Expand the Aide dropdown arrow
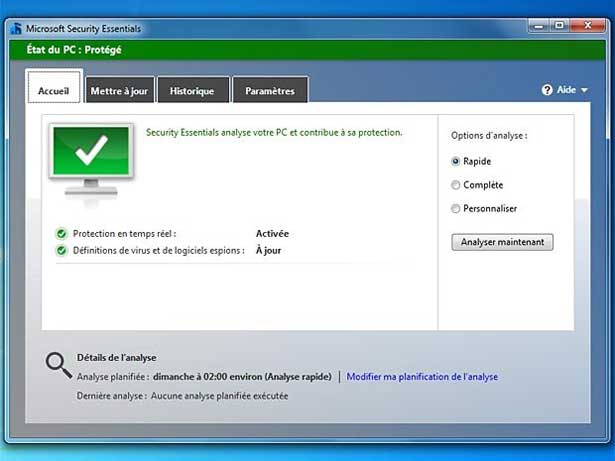Screen dimensions: 615x461 tap(584, 90)
